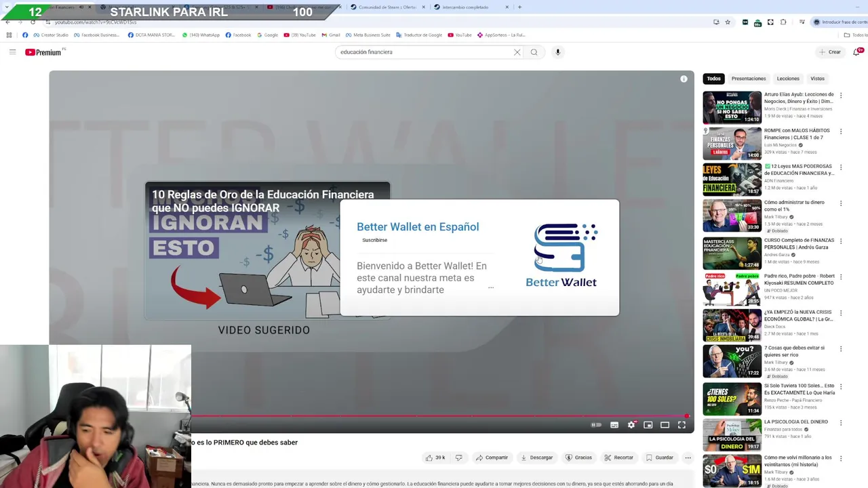Open 'LA PSICOLOGIA DEL DINERO' video title
The height and width of the screenshot is (488, 868).
pyautogui.click(x=796, y=422)
